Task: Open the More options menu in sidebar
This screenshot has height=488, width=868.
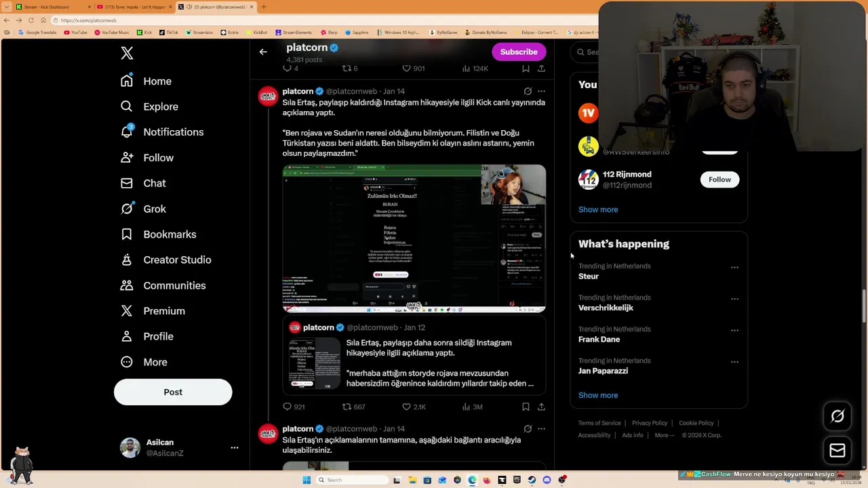Action: (143, 362)
